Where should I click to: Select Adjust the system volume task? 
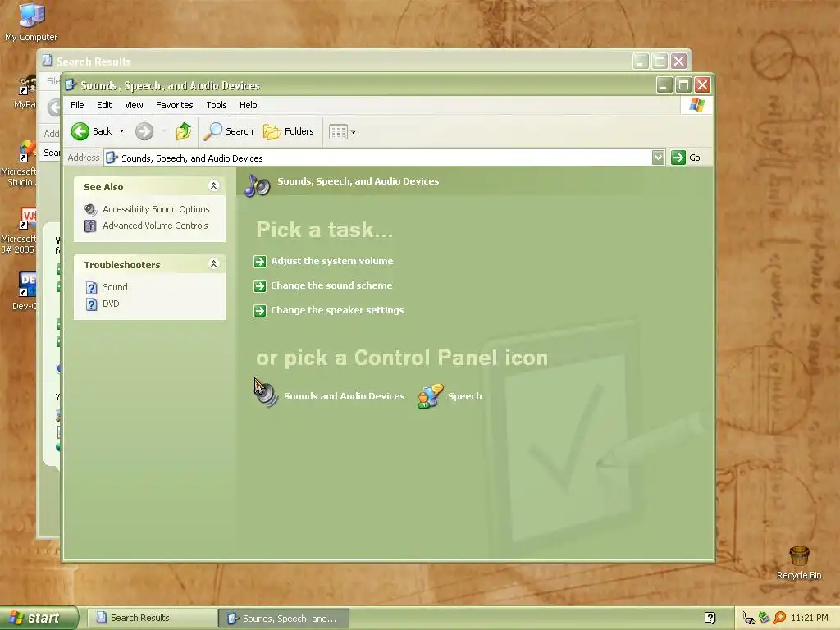332,261
